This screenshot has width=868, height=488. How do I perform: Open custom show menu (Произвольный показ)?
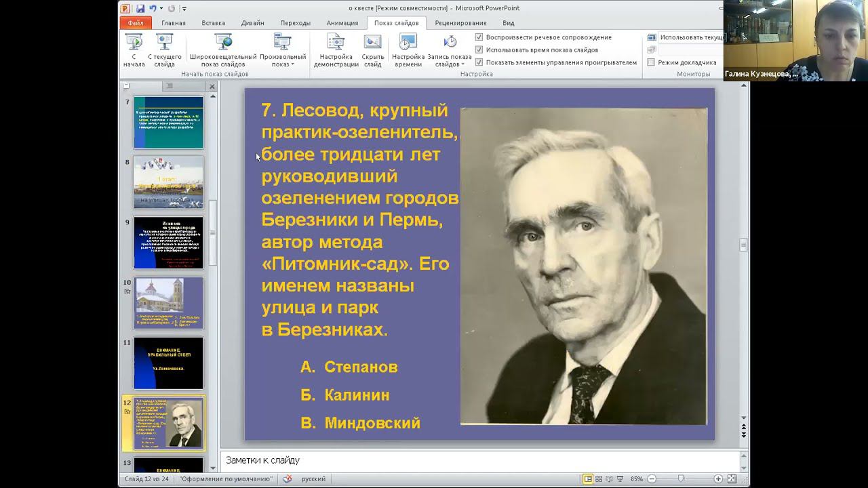click(x=282, y=50)
